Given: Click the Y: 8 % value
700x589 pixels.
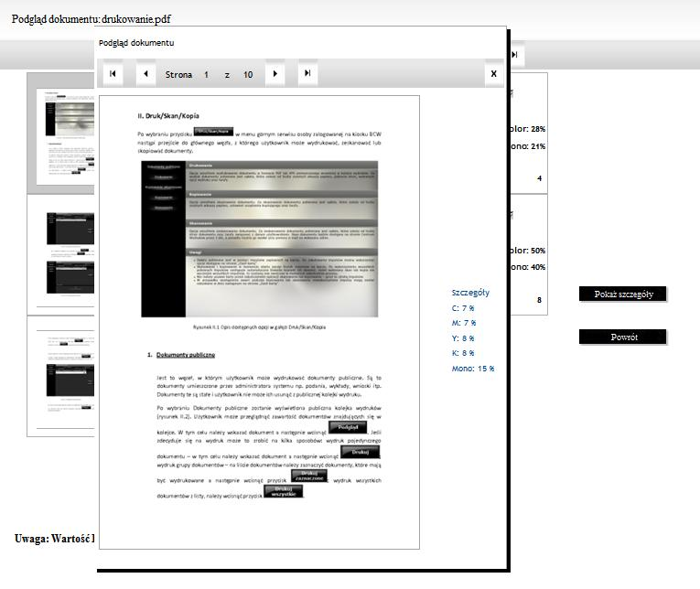Looking at the screenshot, I should (463, 338).
